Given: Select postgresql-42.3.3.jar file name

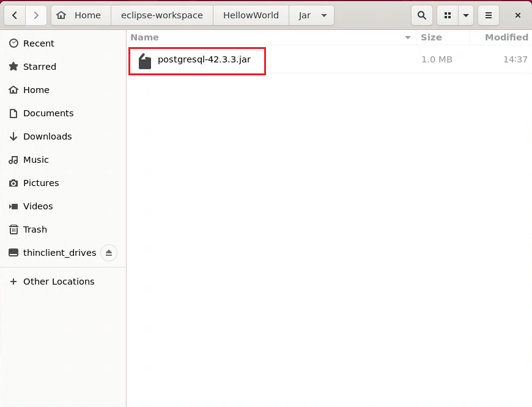Looking at the screenshot, I should (204, 59).
